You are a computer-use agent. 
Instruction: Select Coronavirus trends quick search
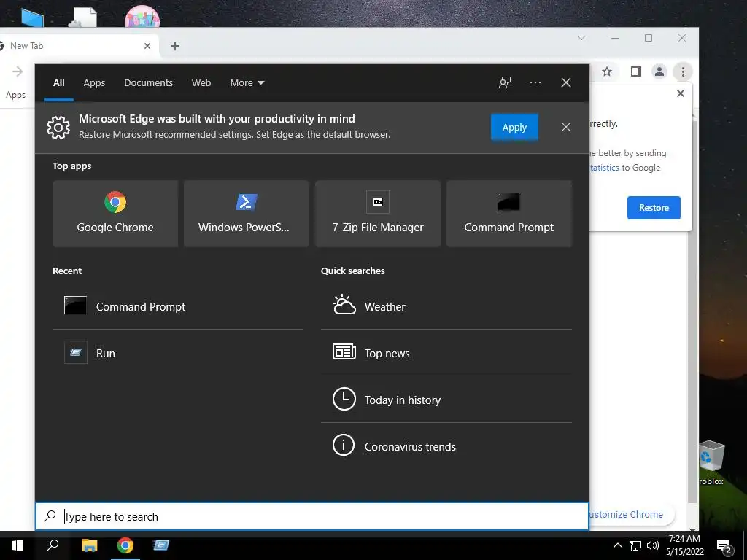coord(446,446)
